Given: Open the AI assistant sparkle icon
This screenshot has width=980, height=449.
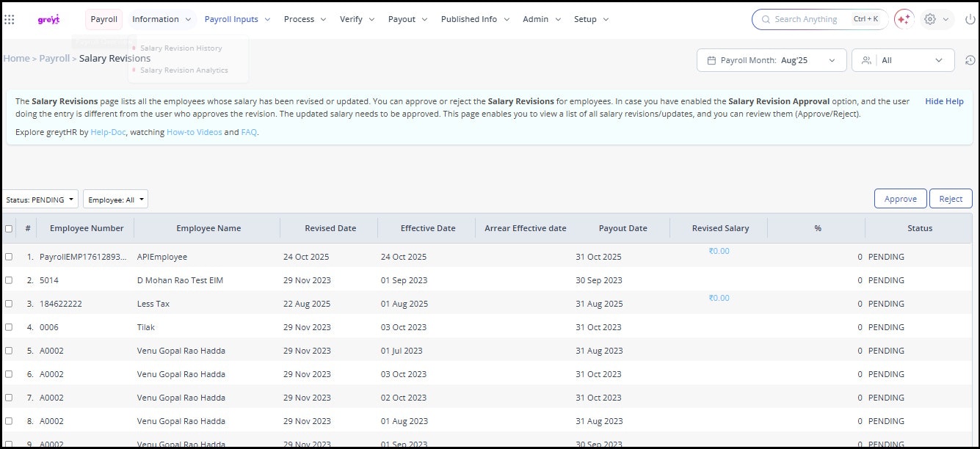Looking at the screenshot, I should (904, 20).
